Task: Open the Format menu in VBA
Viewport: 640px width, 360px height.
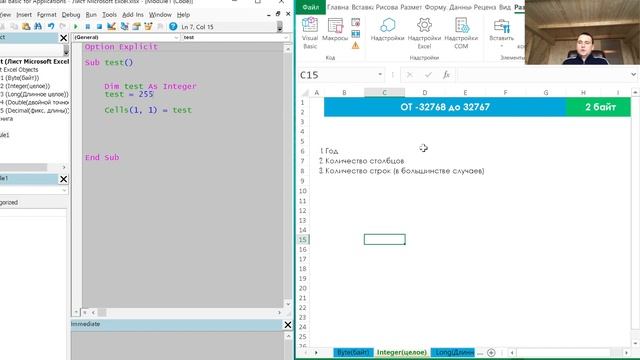Action: click(47, 15)
